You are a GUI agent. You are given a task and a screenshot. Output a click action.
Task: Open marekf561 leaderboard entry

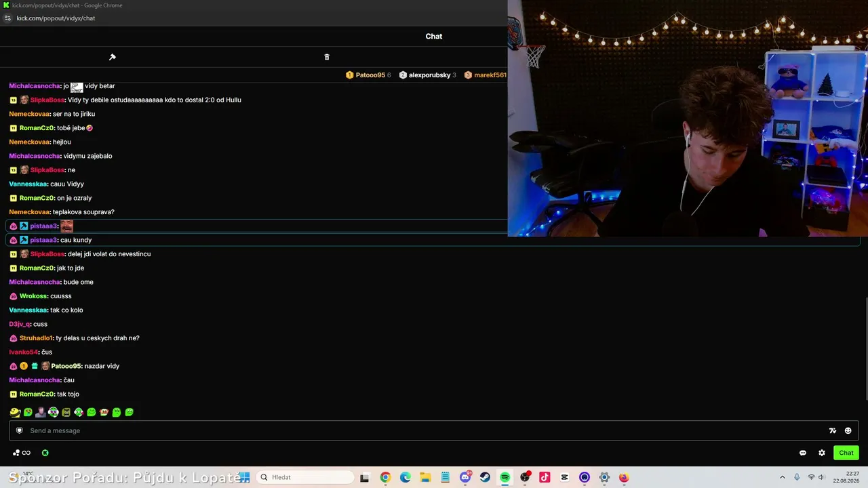tap(486, 75)
